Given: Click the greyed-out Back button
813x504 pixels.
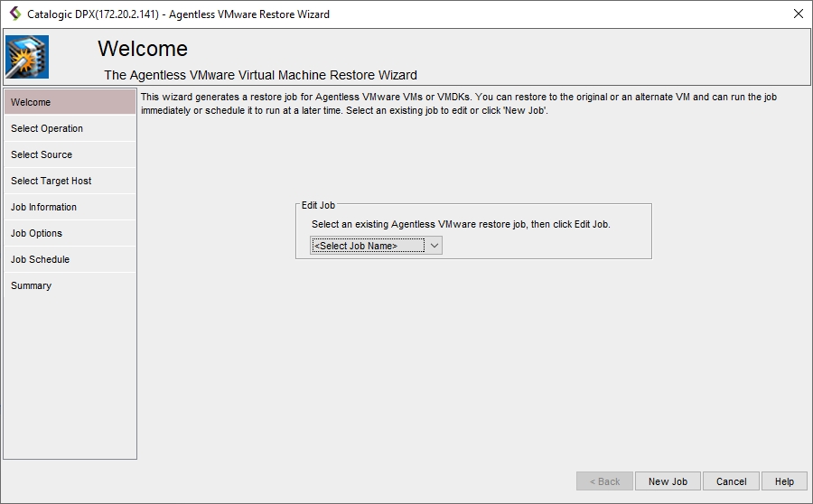Looking at the screenshot, I should tap(604, 481).
